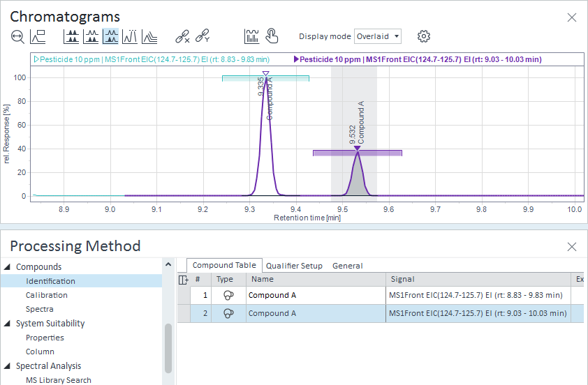Click the open triangle marker at peak 9.335
Screen dimensions: 588x385
click(265, 74)
